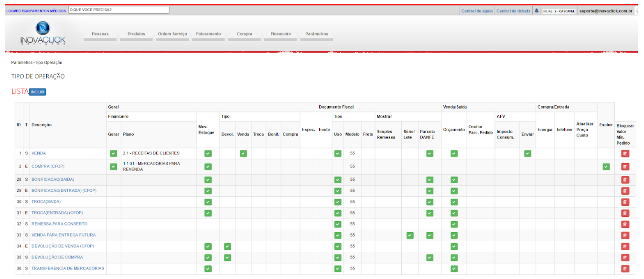Remove REMESSA PARA CONSERTO via trash icon

pyautogui.click(x=625, y=224)
